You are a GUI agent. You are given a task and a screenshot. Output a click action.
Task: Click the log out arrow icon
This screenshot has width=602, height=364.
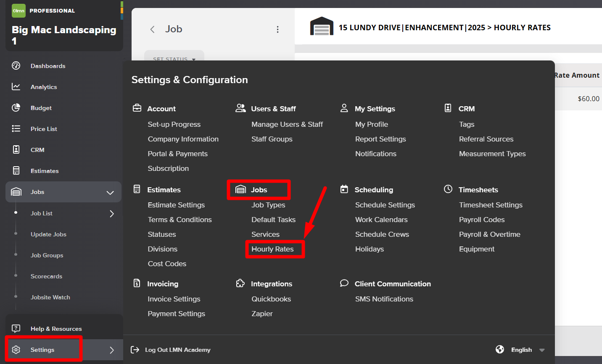point(135,349)
